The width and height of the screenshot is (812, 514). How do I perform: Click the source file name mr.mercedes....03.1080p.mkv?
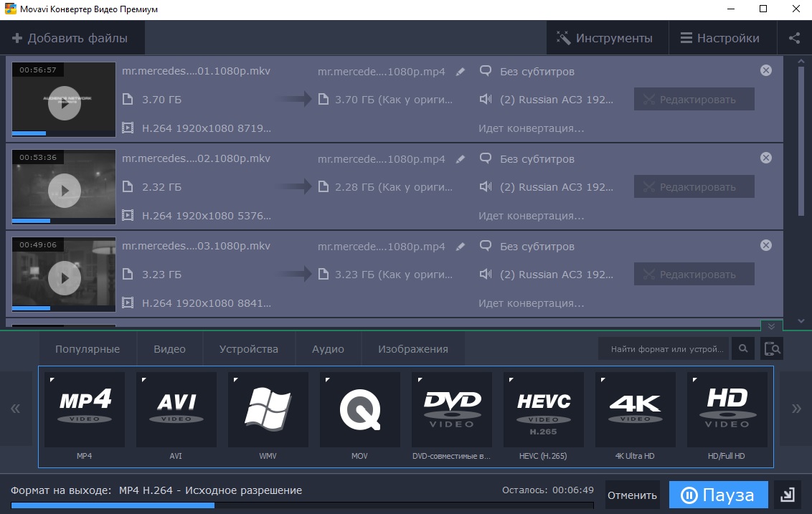pos(197,246)
